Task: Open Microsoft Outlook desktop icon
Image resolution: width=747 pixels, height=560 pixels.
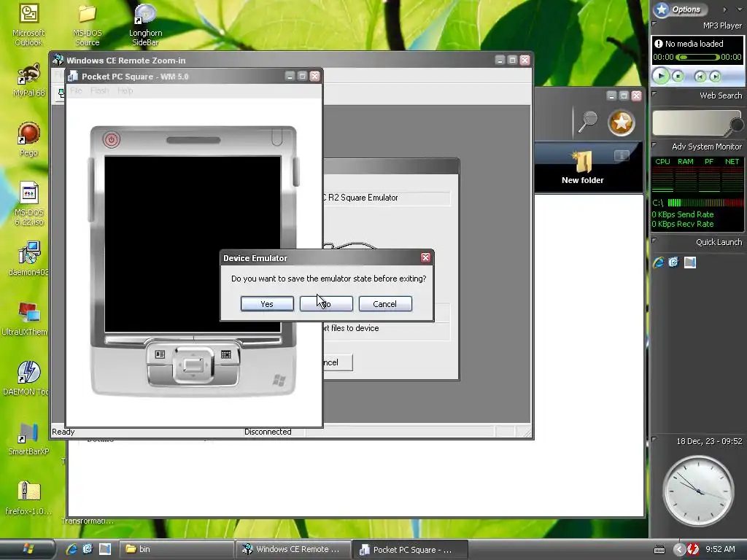Action: pos(28,25)
